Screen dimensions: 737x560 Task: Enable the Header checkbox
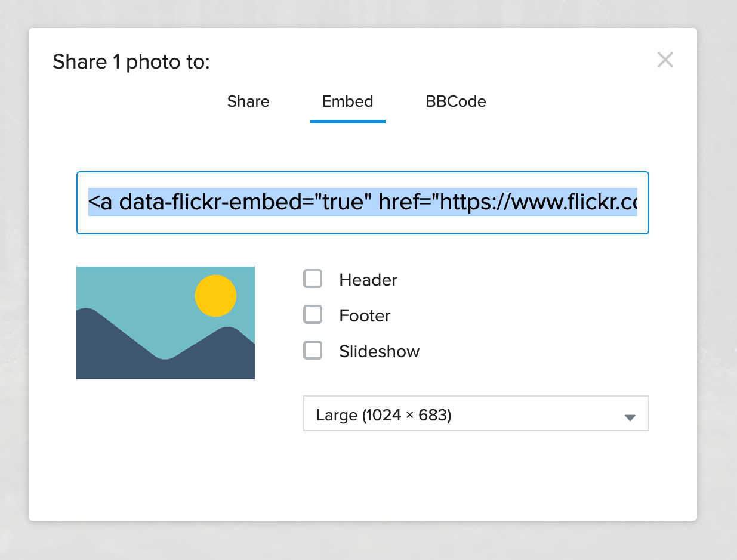(313, 279)
